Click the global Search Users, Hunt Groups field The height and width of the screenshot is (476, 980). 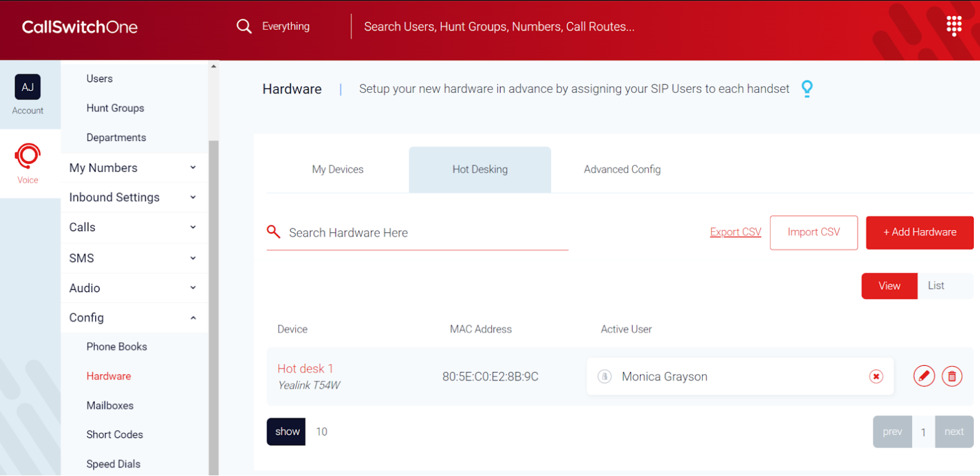pyautogui.click(x=499, y=27)
